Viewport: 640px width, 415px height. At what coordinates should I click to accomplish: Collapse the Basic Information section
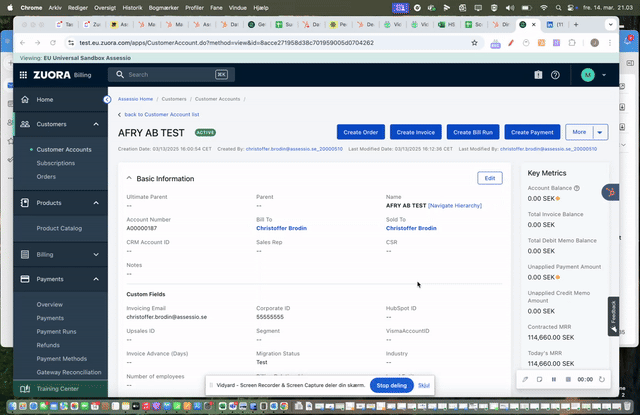click(128, 178)
